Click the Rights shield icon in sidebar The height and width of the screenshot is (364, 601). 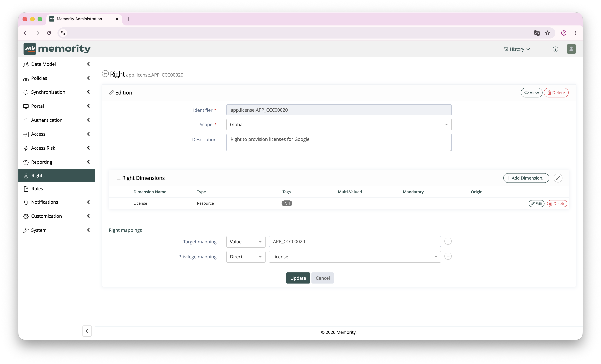(26, 176)
